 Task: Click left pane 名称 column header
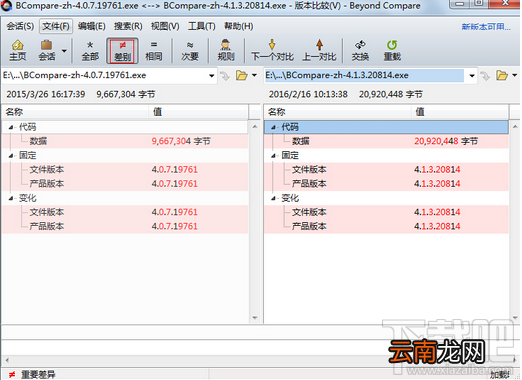click(x=75, y=112)
